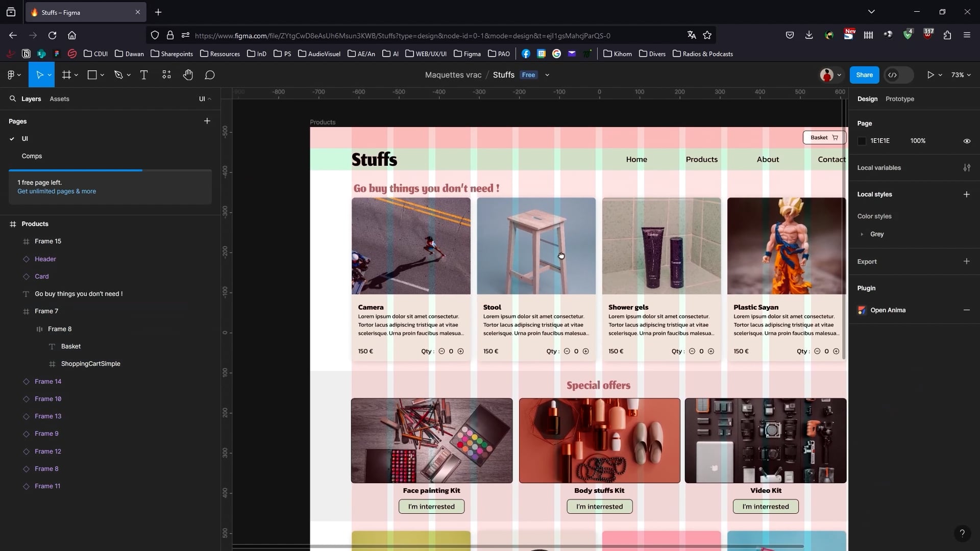Click the Share button
The image size is (980, 551).
(x=864, y=74)
